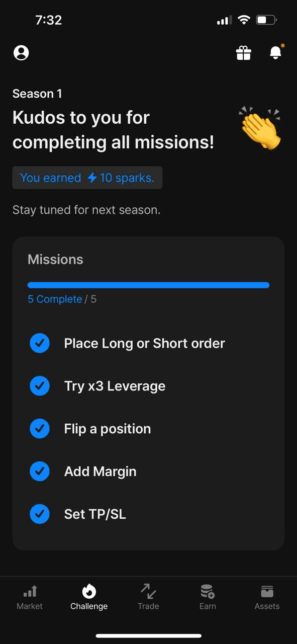297x644 pixels.
Task: Open the gift rewards icon
Action: coord(244,53)
